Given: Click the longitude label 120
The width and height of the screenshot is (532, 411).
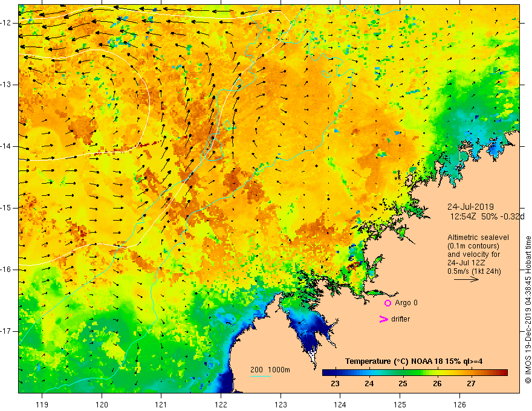Looking at the screenshot, I should [x=102, y=404].
